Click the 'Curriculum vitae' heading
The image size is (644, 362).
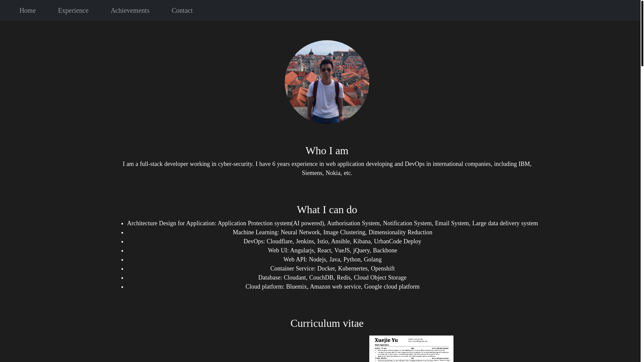click(x=327, y=323)
